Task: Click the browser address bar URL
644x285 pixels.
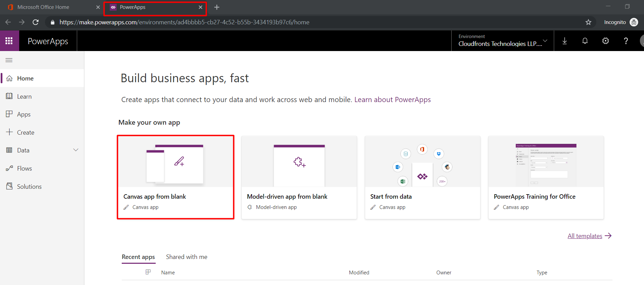Action: click(184, 22)
